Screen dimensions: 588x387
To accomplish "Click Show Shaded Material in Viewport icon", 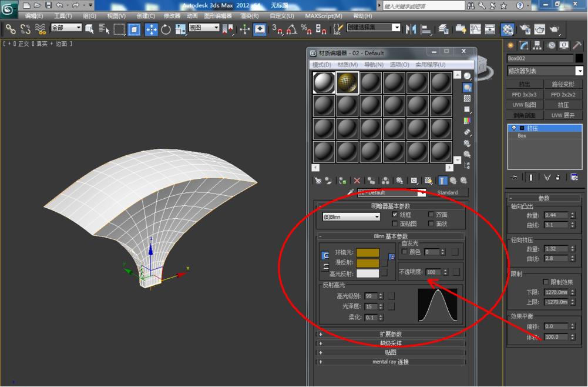I will [429, 181].
